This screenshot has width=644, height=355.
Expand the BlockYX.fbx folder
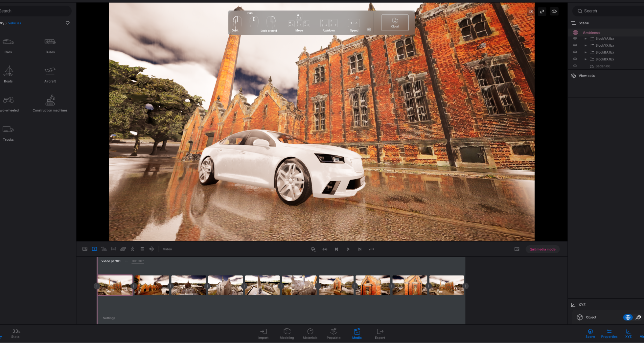click(586, 45)
